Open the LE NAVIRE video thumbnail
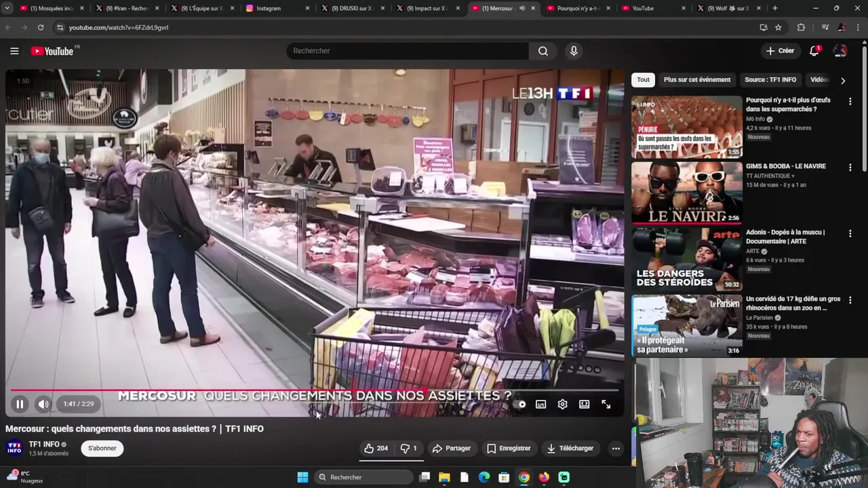Image resolution: width=868 pixels, height=488 pixels. 687,193
